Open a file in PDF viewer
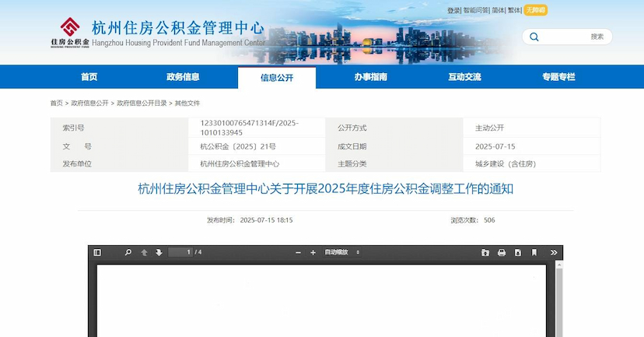Screen dimensions: 644x337 pos(485,252)
